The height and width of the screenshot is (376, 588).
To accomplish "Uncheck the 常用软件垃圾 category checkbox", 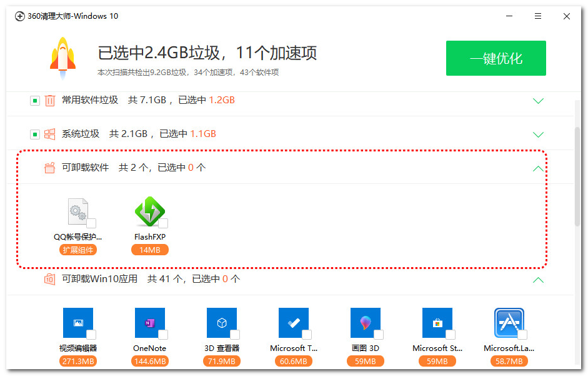I will 35,99.
